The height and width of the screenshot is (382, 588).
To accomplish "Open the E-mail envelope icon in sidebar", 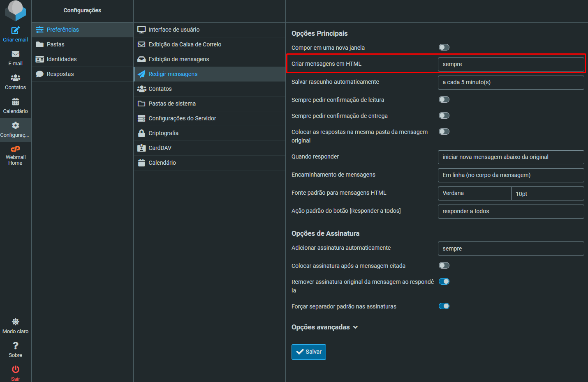I will 15,54.
